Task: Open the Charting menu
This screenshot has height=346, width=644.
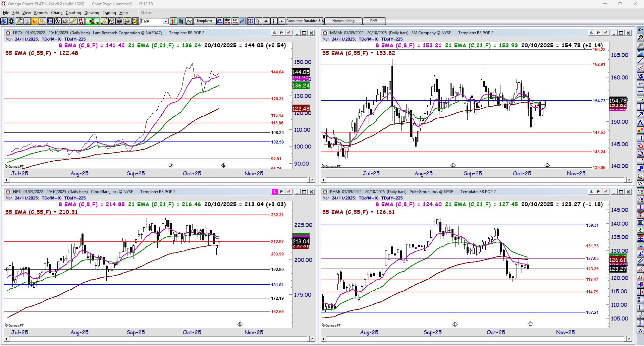Action: coord(73,13)
